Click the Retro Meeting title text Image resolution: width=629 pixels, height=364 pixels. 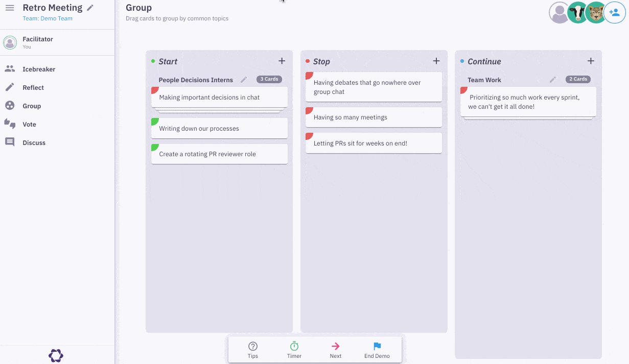[53, 8]
